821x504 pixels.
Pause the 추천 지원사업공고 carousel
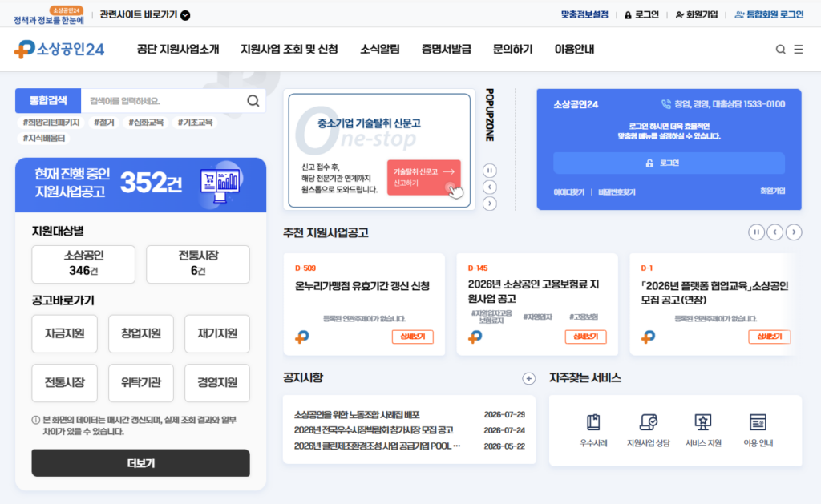coord(756,232)
